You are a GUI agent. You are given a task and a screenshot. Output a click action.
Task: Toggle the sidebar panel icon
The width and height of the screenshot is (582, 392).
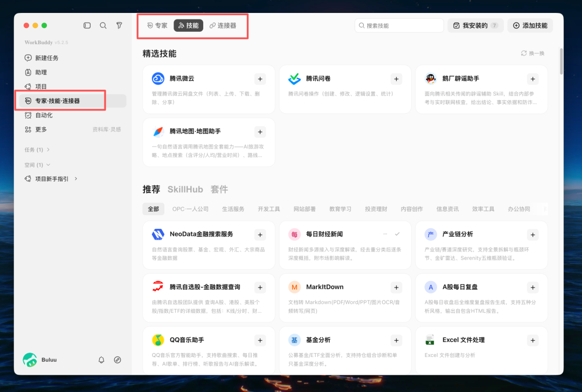pos(87,26)
